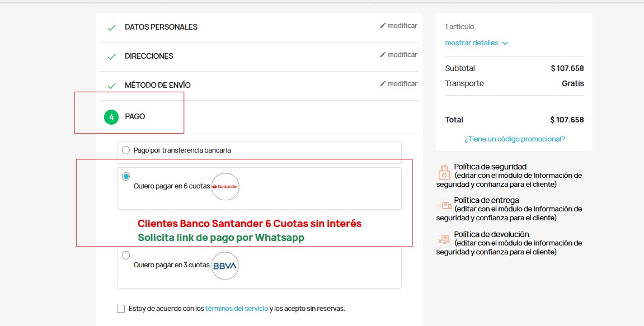Accept the terms of service checkbox

coord(121,309)
